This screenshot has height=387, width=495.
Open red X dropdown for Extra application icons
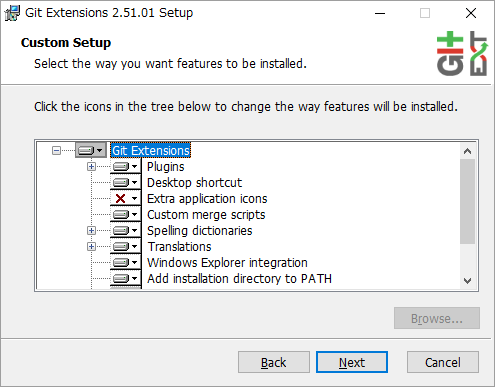tap(126, 199)
